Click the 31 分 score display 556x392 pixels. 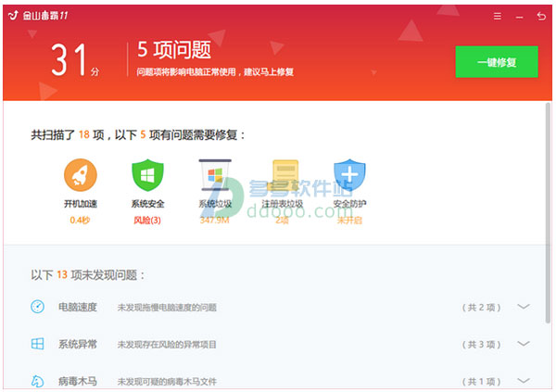pyautogui.click(x=75, y=59)
